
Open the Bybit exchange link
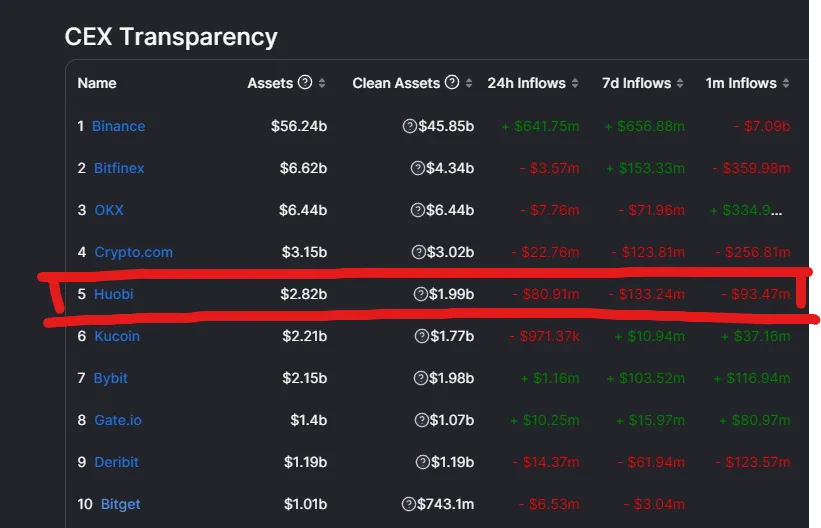[x=110, y=378]
